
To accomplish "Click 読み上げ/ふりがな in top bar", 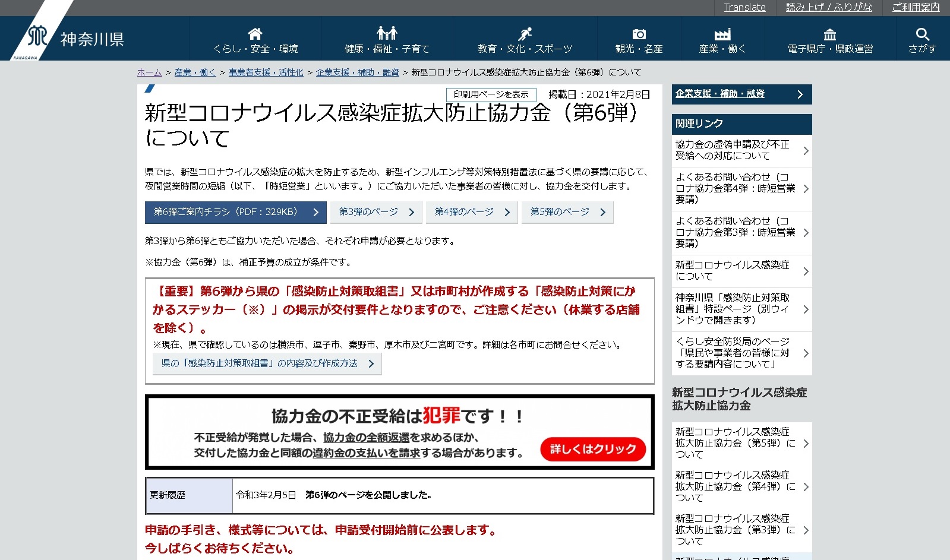I will pyautogui.click(x=829, y=8).
